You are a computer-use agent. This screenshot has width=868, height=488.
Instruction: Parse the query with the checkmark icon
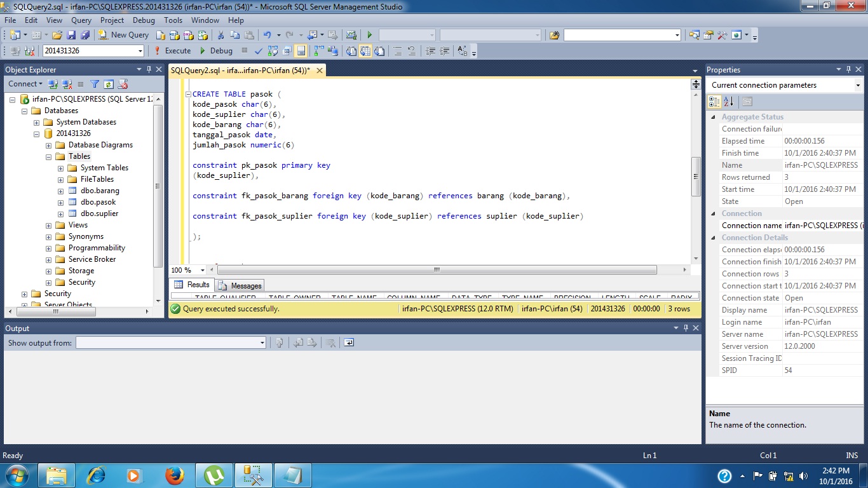click(x=258, y=50)
